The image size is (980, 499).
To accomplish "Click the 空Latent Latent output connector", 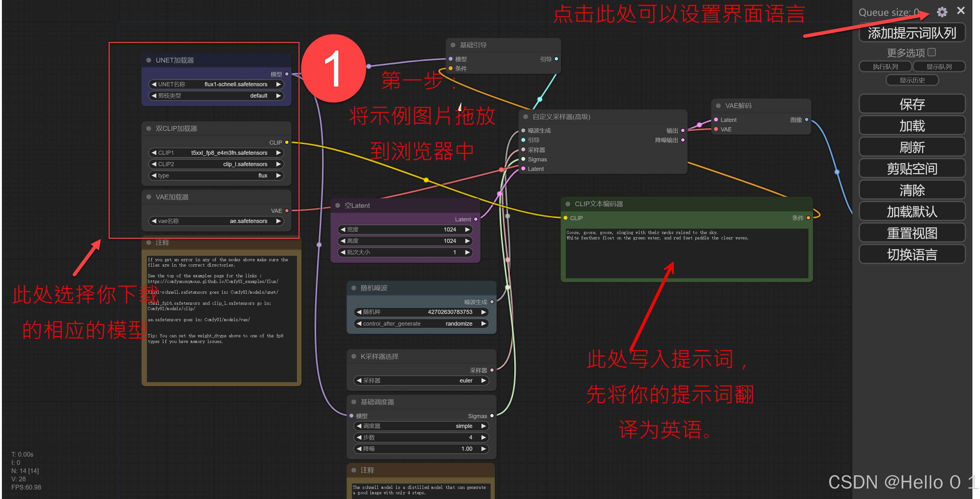I will pos(475,219).
